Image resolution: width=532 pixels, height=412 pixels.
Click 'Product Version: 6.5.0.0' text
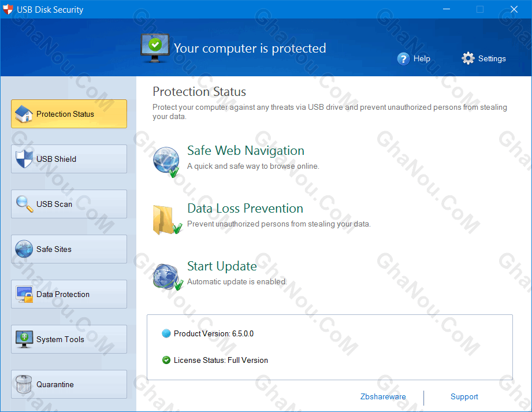pos(214,333)
